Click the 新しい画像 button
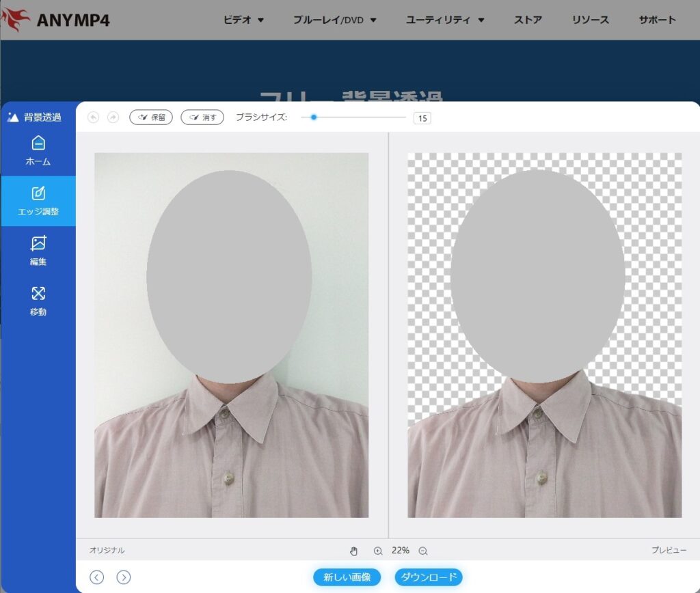The width and height of the screenshot is (700, 593). 347,577
